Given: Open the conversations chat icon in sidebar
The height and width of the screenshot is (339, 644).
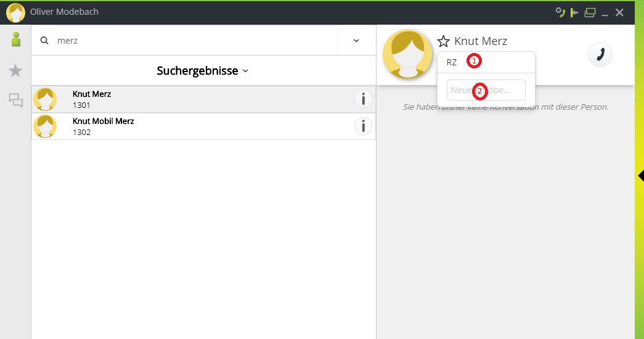Looking at the screenshot, I should coord(15,100).
